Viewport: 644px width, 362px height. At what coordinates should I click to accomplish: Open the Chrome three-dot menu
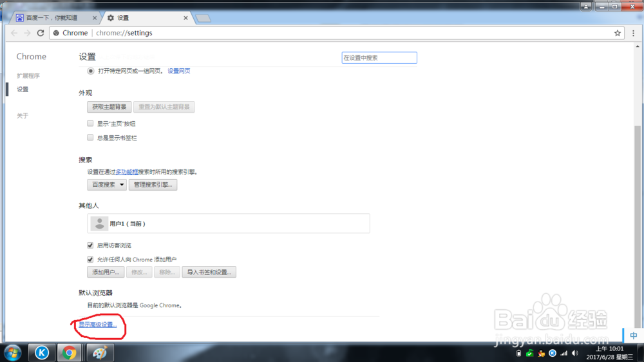coord(633,33)
